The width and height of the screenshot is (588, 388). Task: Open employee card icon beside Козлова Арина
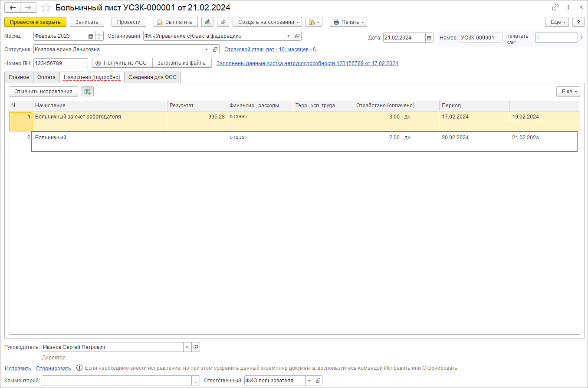(x=216, y=49)
